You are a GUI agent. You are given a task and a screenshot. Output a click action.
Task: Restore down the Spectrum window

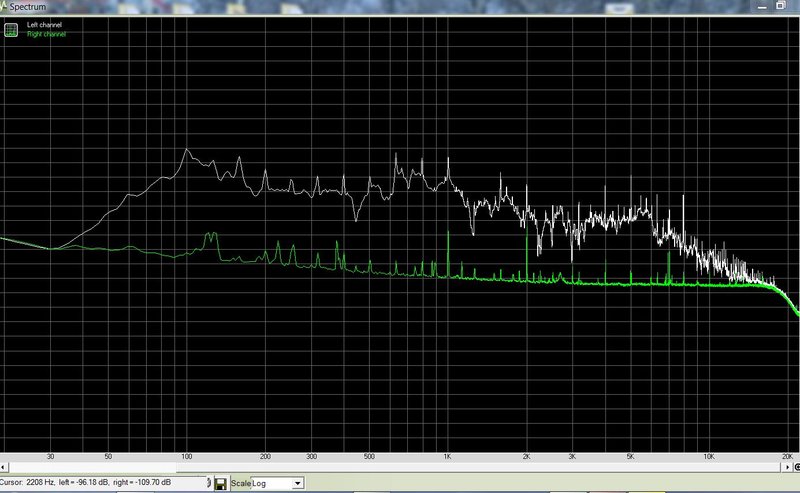coord(781,6)
